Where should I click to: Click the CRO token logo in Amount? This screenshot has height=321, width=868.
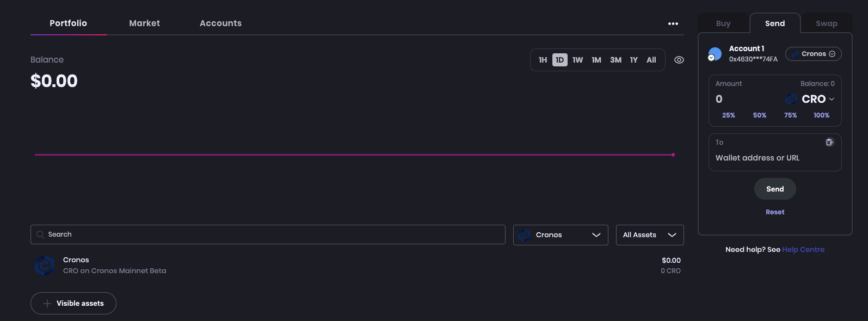coord(791,99)
